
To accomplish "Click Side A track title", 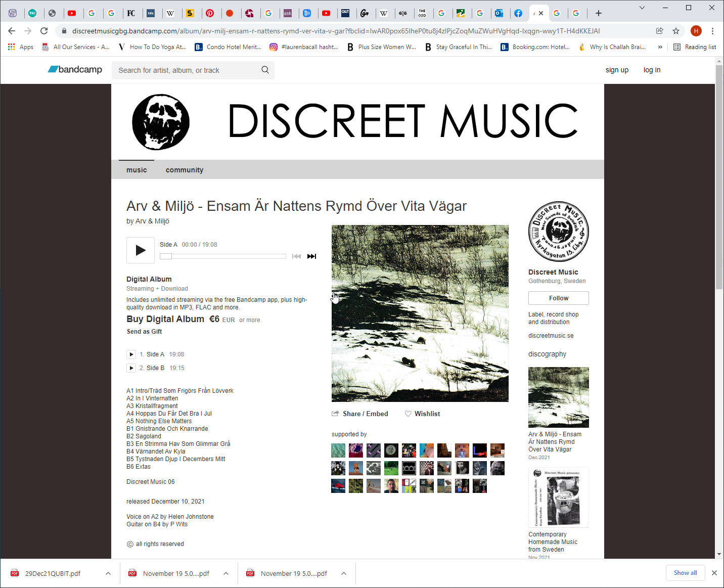I will 155,354.
